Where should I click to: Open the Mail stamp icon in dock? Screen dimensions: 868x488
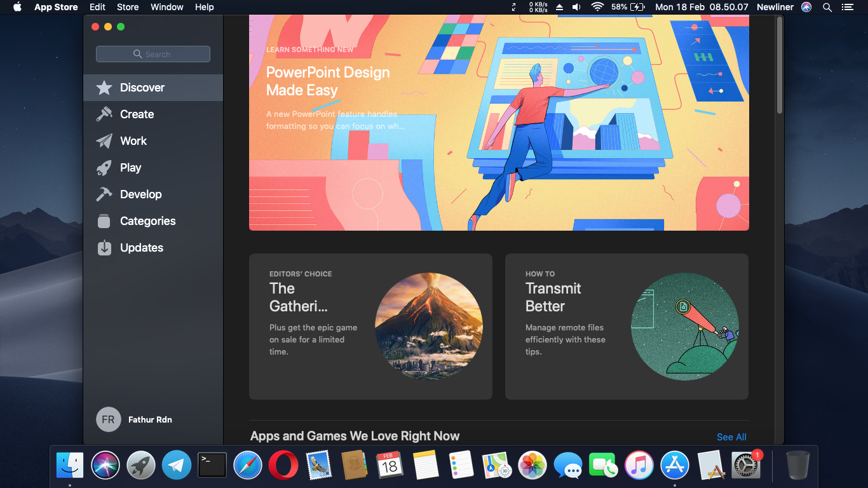(319, 465)
